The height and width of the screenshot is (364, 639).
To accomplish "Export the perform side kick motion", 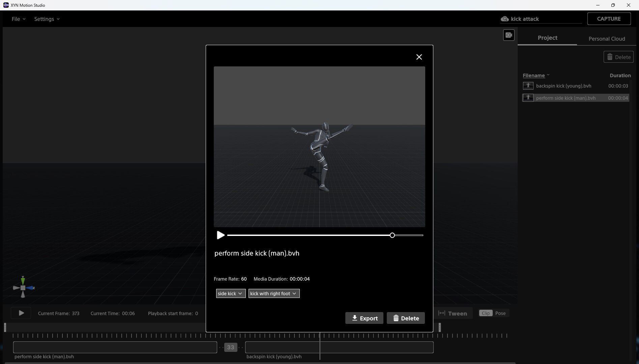I will pyautogui.click(x=364, y=318).
